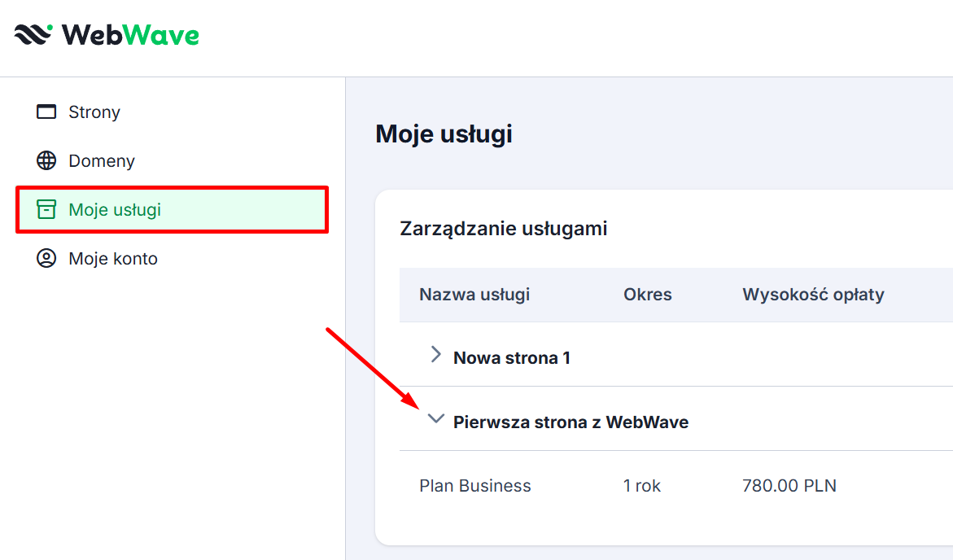
Task: Click the Strony window icon in sidebar
Action: coord(46,112)
